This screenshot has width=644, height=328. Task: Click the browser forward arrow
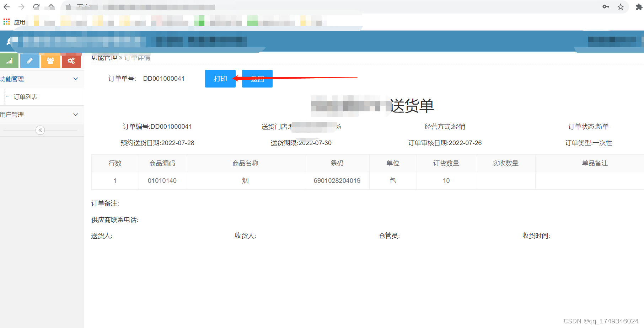click(x=21, y=7)
